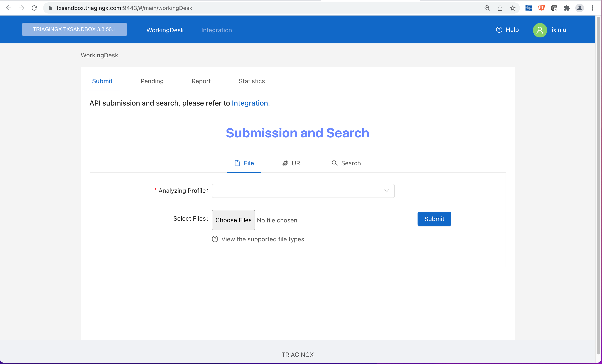
Task: Open the dark gray extension icon in the toolbar
Action: [554, 8]
